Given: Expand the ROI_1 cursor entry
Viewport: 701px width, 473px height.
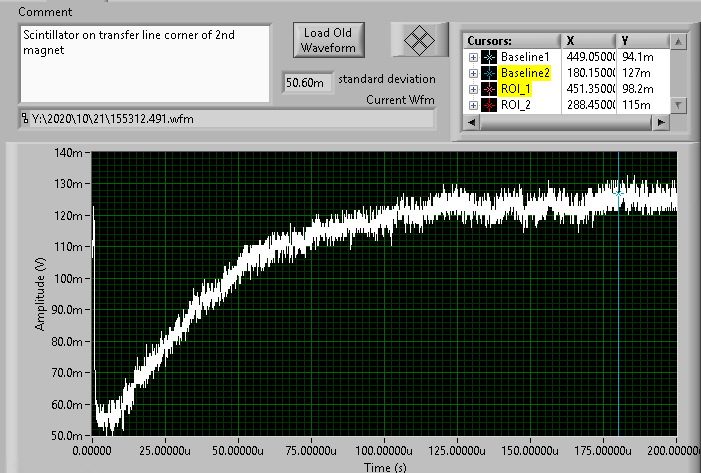Looking at the screenshot, I should tap(473, 89).
